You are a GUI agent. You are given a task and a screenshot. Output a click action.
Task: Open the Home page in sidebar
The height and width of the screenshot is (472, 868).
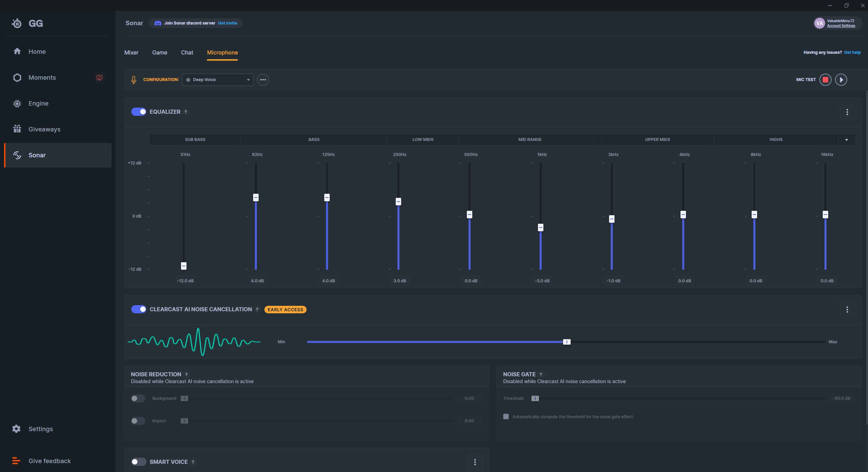click(58, 51)
